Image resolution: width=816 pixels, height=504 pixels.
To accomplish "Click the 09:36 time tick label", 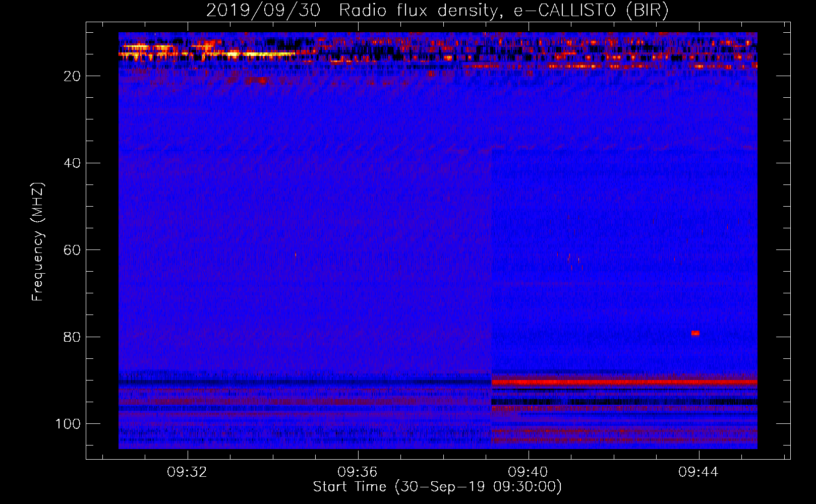I will tap(358, 472).
